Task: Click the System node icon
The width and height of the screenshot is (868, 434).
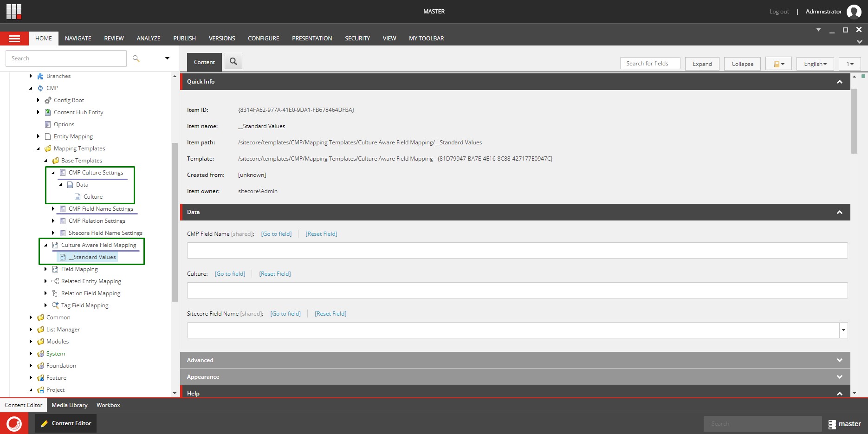Action: 40,354
